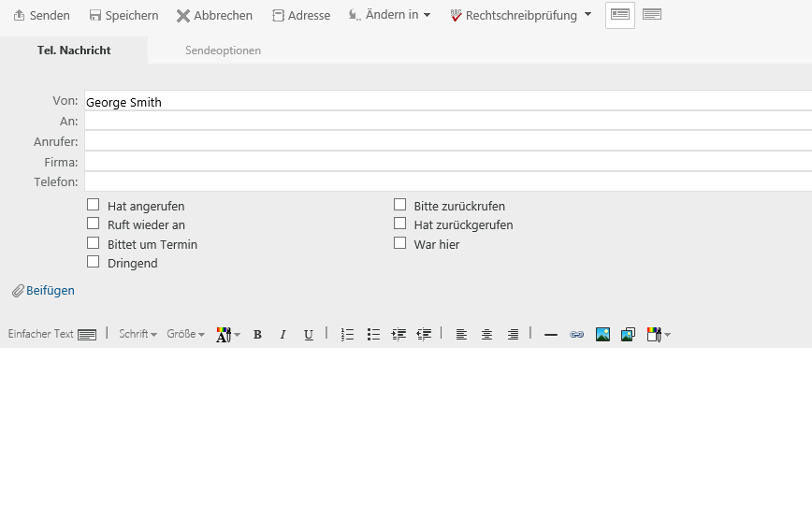Open the text color picker

tap(228, 335)
